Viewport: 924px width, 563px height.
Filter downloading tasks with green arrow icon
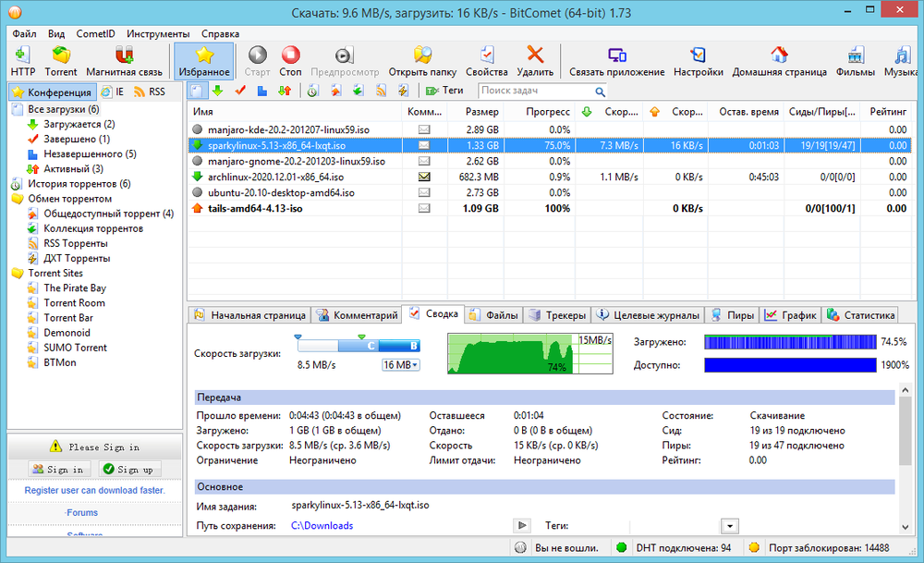tap(217, 91)
